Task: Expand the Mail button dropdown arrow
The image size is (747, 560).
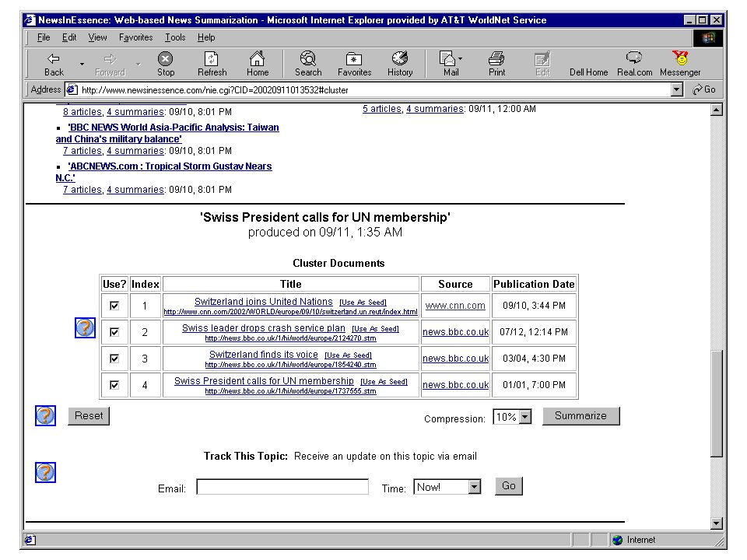Action: pyautogui.click(x=460, y=58)
